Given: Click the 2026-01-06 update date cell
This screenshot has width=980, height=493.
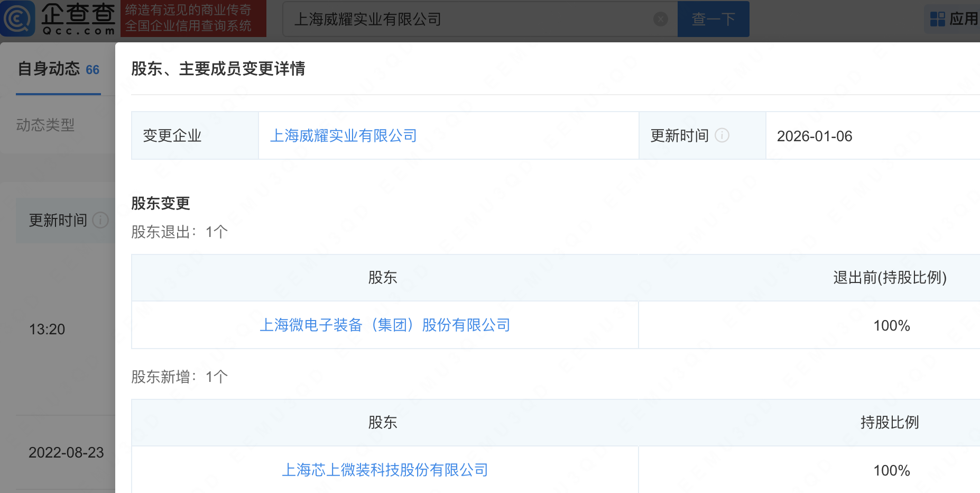Looking at the screenshot, I should [x=814, y=136].
